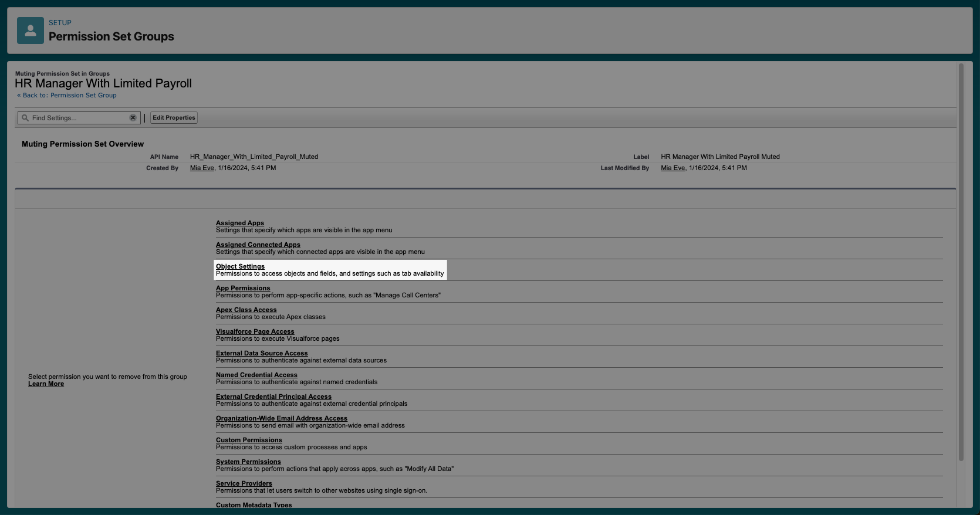The image size is (980, 515).
Task: Open the Object Settings link
Action: 240,266
